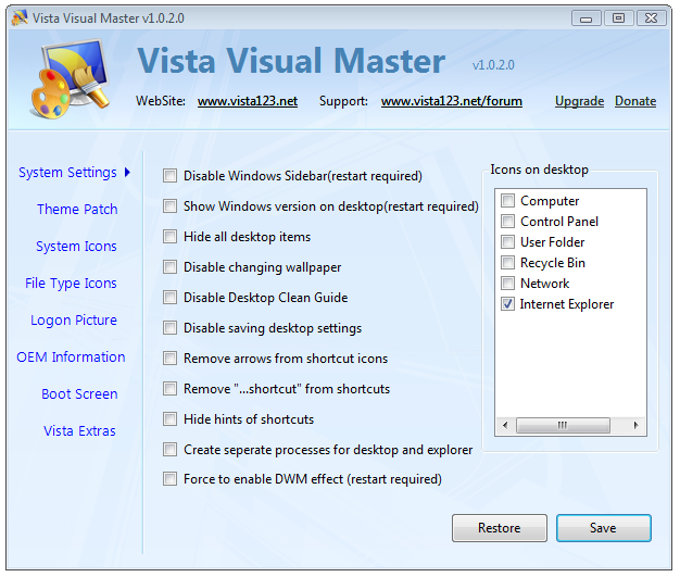The image size is (680, 577).
Task: Close the Vista Visual Master window
Action: [651, 18]
